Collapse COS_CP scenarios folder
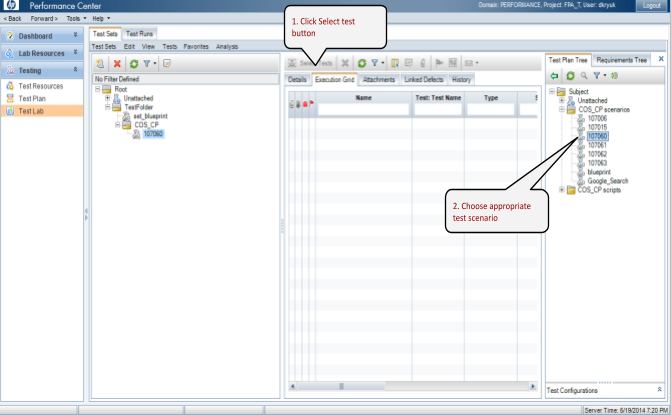Screen dimensions: 671x415 (x=562, y=109)
